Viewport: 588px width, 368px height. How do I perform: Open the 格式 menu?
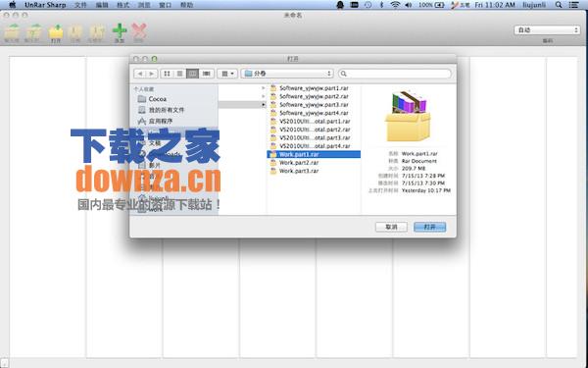click(x=123, y=5)
